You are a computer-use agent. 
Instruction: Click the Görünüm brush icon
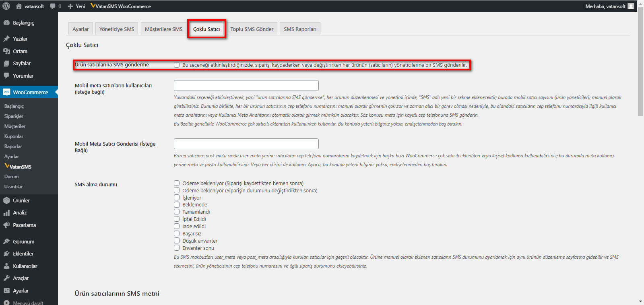coord(6,241)
